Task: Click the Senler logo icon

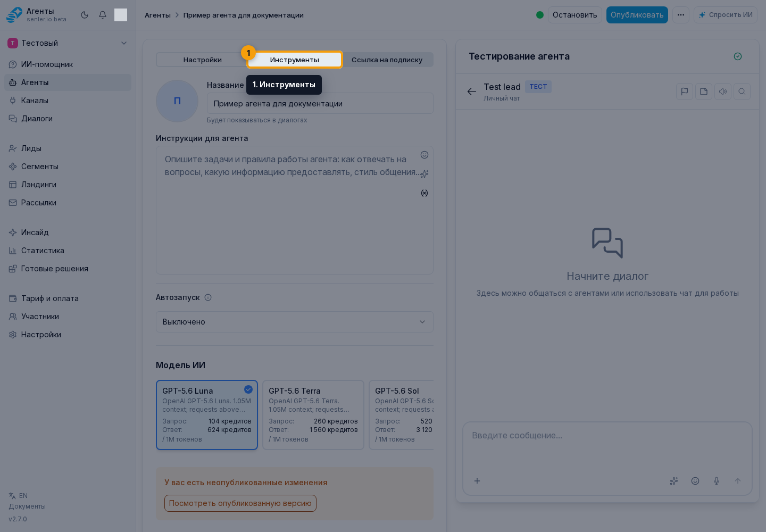Action: pos(14,15)
